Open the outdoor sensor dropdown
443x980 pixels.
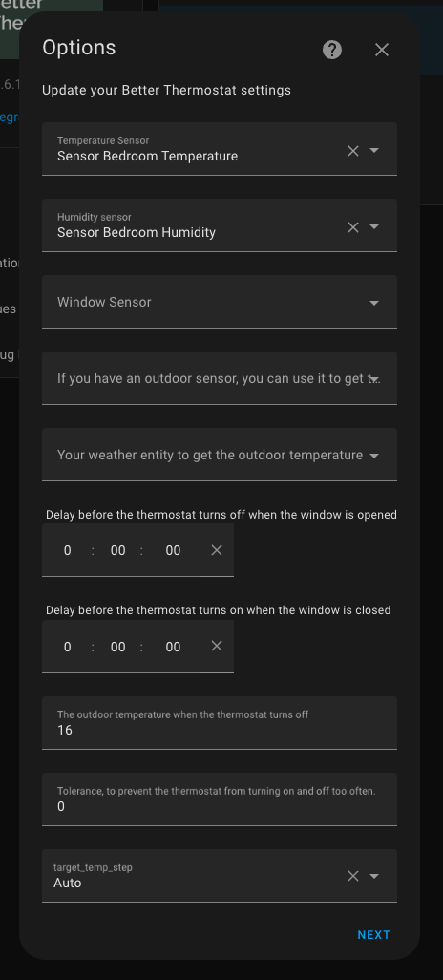pyautogui.click(x=220, y=378)
